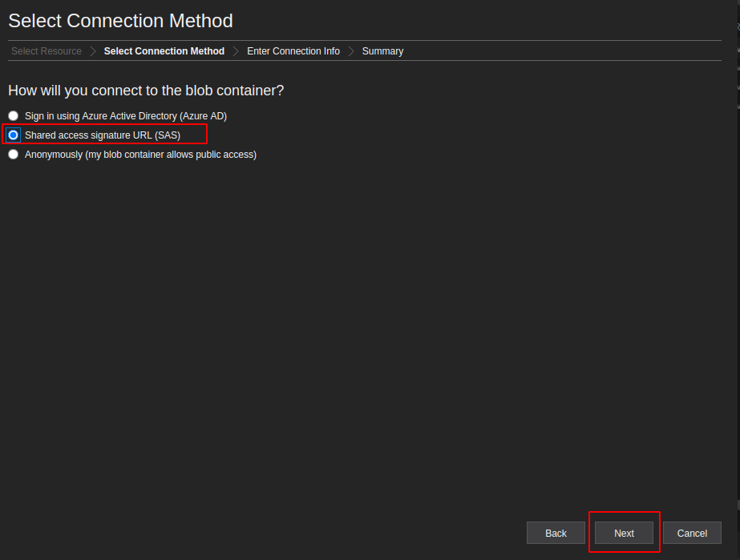Open the Summary breadcrumb step
Image resolution: width=740 pixels, height=560 pixels.
(x=382, y=51)
